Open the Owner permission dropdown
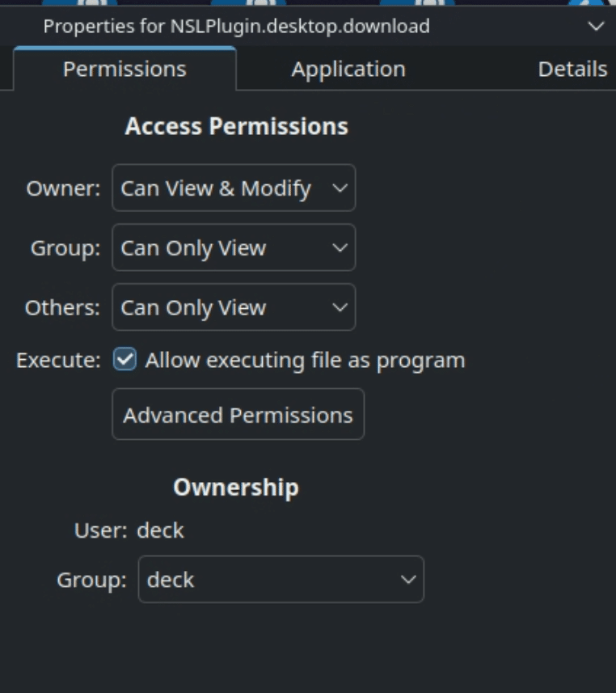This screenshot has width=616, height=693. pyautogui.click(x=234, y=188)
